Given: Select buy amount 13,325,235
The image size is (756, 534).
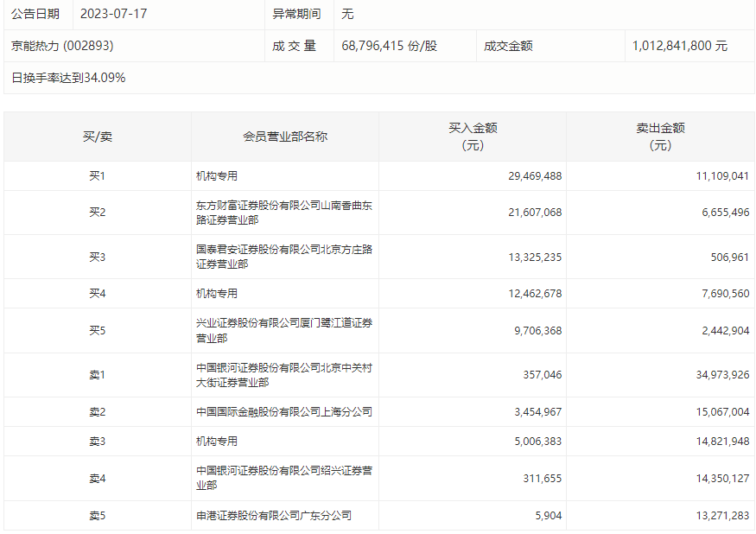Looking at the screenshot, I should tap(535, 257).
